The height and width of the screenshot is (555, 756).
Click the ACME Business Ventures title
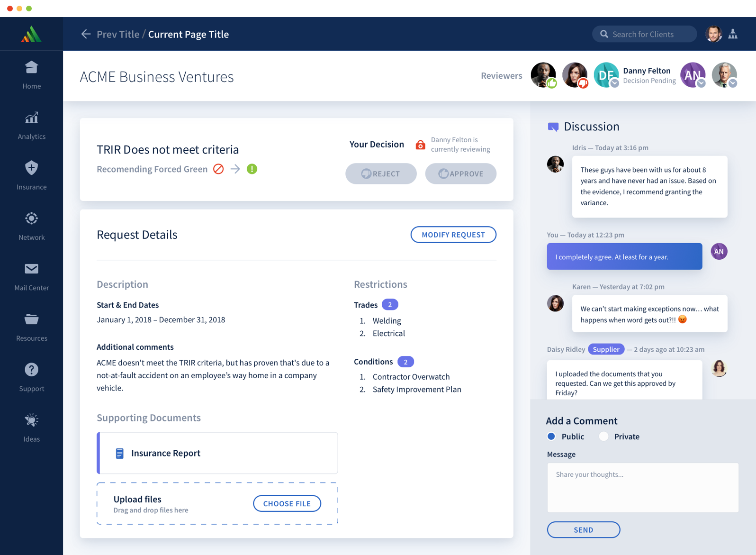click(x=157, y=77)
